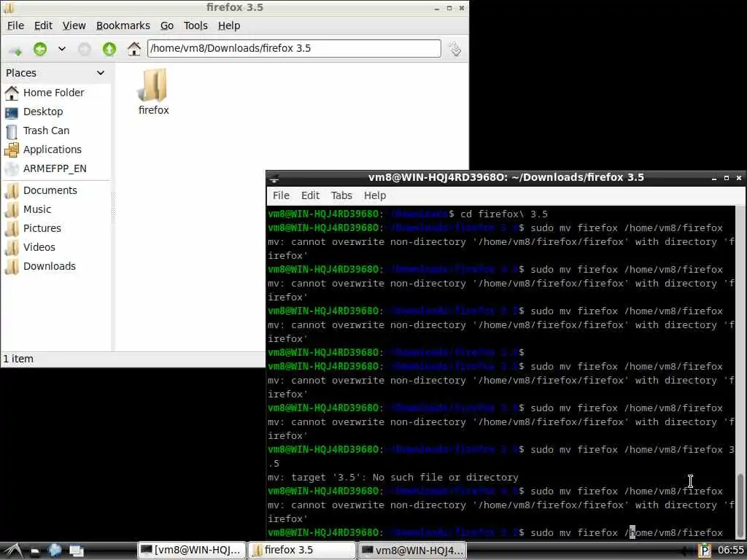Viewport: 747px width, 560px height.
Task: Open the Tools menu
Action: (x=196, y=26)
